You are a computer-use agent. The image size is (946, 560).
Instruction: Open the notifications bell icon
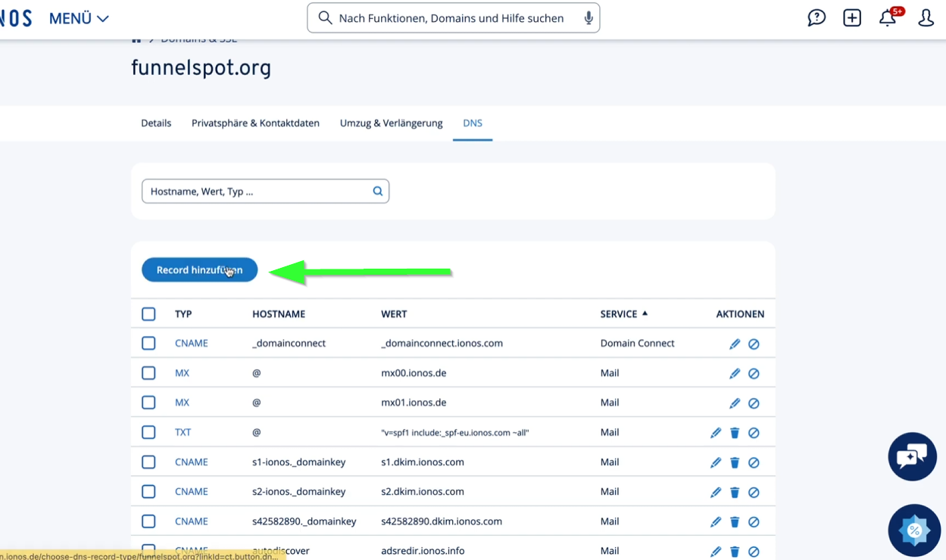pos(888,18)
